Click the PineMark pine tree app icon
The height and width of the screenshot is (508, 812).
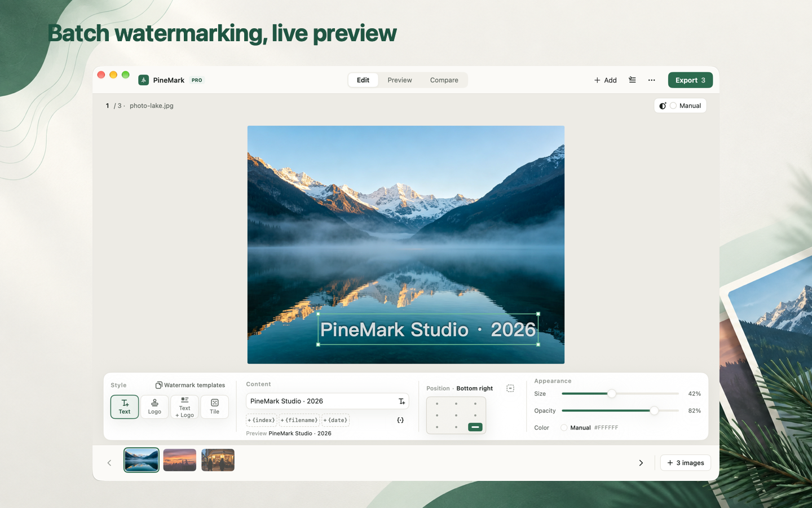(144, 80)
